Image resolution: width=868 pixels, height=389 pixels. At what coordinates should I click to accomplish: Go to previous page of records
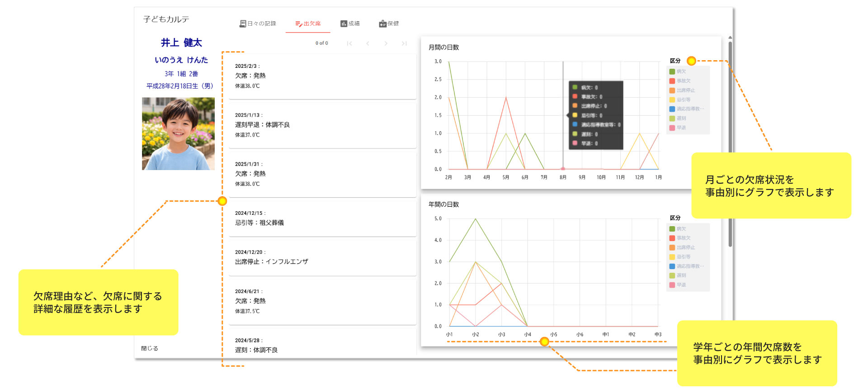368,43
